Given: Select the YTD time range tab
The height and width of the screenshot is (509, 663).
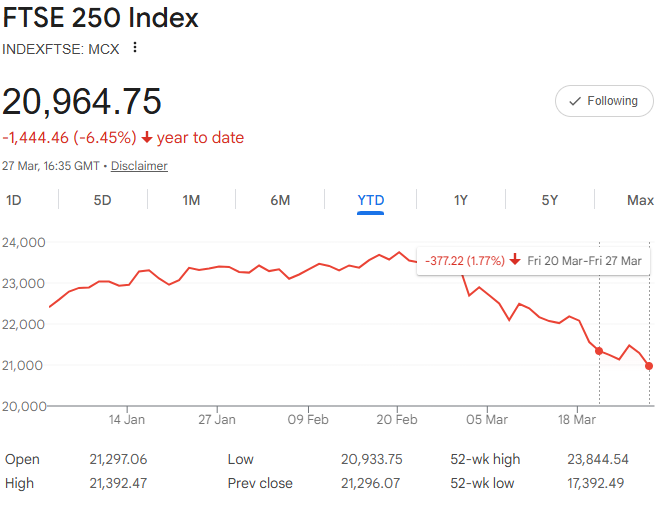Looking at the screenshot, I should point(371,200).
